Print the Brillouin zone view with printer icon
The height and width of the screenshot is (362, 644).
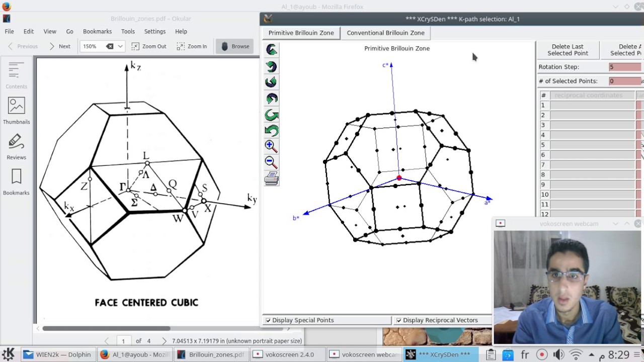click(x=272, y=178)
